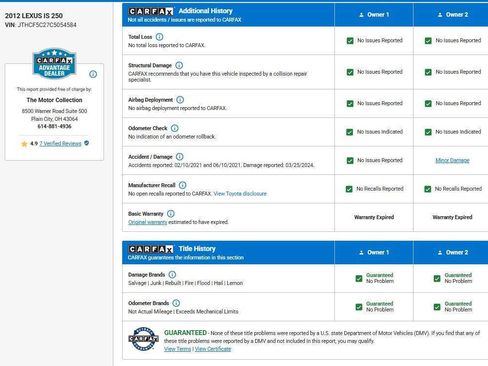This screenshot has width=488, height=366.
Task: Open the Basic Warranty info icon
Action: (171, 214)
